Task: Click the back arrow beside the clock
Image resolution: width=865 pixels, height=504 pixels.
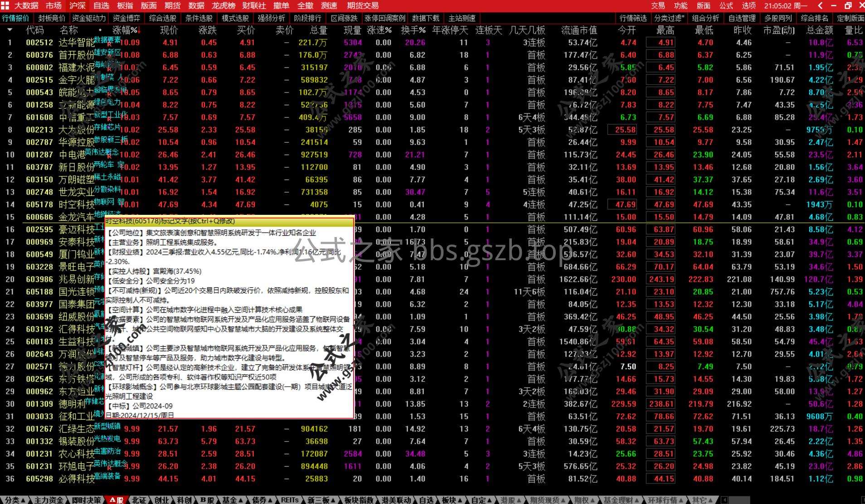Action: (820, 5)
